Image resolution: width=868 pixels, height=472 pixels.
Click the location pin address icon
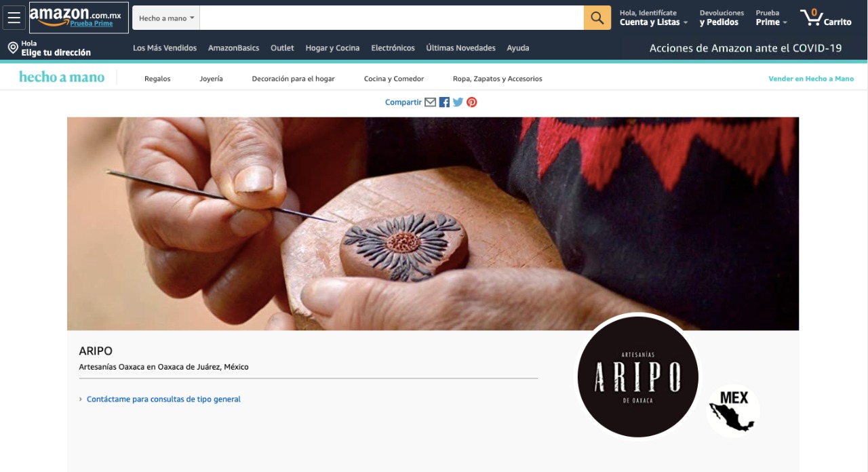pos(12,47)
